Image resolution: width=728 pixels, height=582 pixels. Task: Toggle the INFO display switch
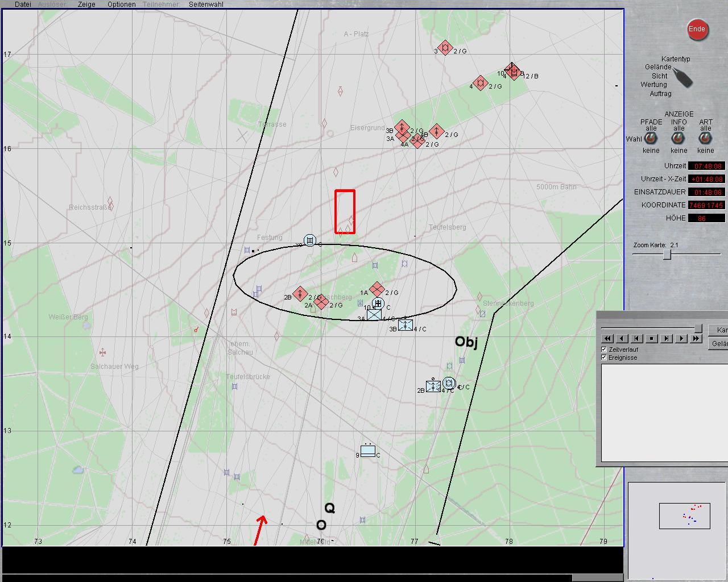click(x=679, y=139)
